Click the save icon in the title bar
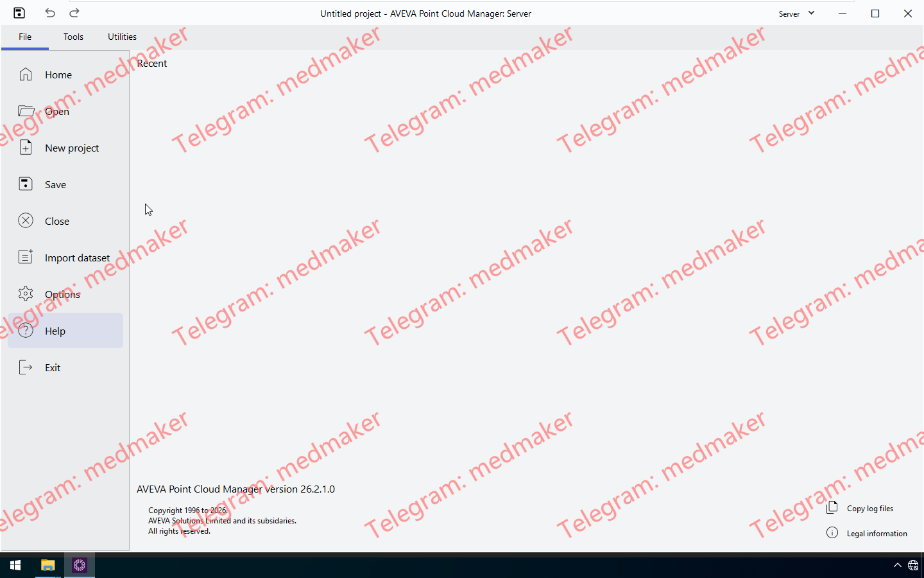The width and height of the screenshot is (924, 578). (19, 13)
